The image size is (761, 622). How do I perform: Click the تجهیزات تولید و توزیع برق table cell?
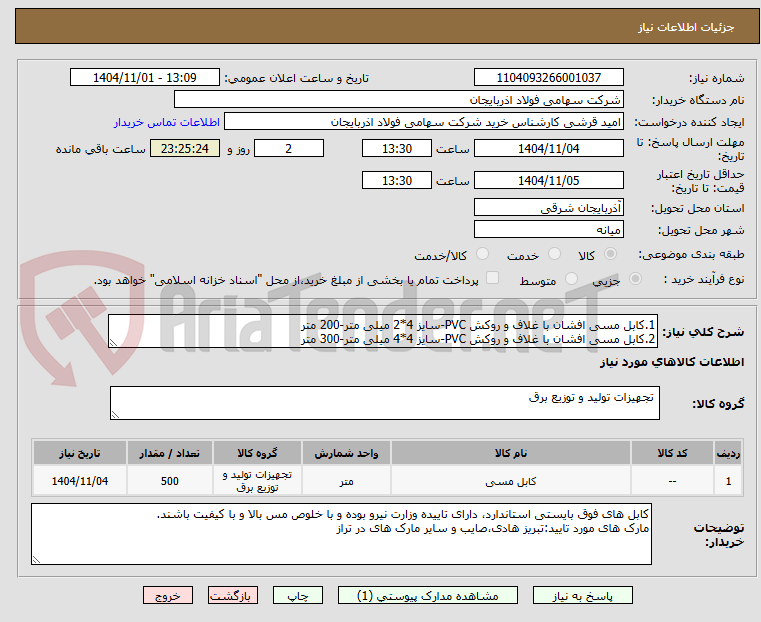pos(257,481)
